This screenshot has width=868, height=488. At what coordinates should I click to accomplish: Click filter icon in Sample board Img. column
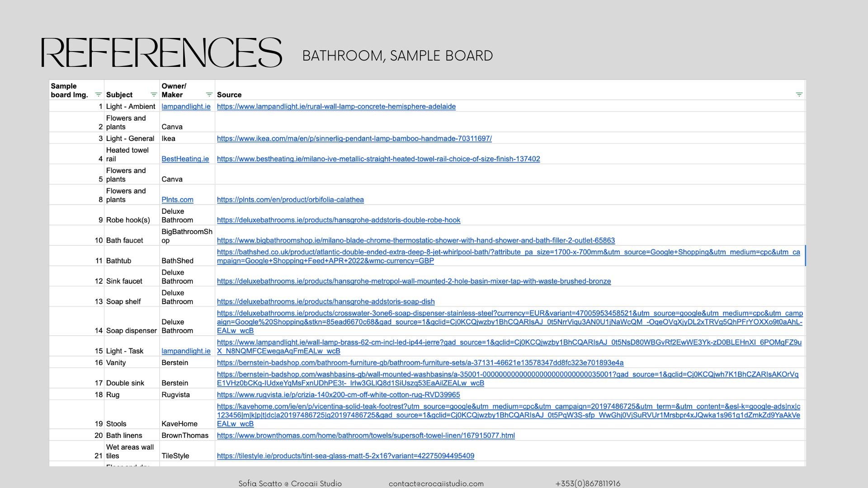(98, 95)
